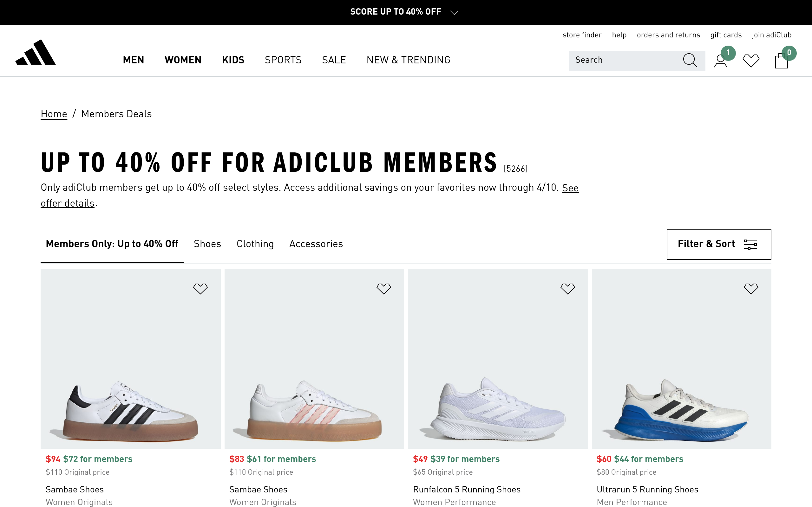Select the Accessories tab

pos(316,244)
